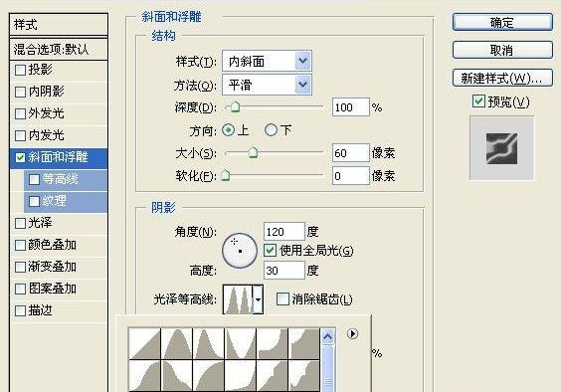
Task: Select the 上 direction radio button
Action: click(228, 130)
